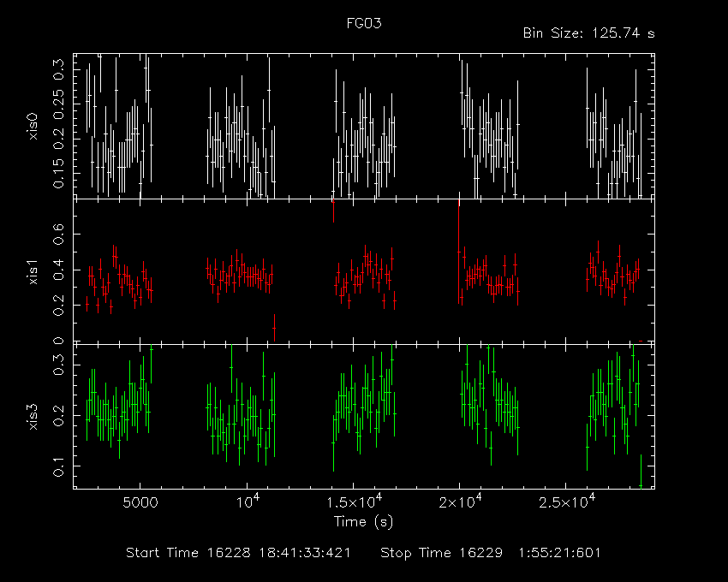Click the Bin Size: 125.74 s label
This screenshot has width=728, height=582.
[x=588, y=33]
